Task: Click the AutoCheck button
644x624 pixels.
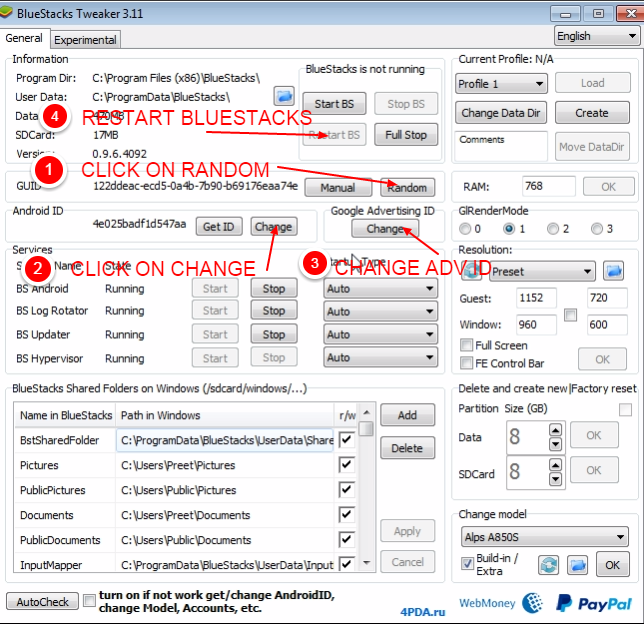Action: point(42,601)
